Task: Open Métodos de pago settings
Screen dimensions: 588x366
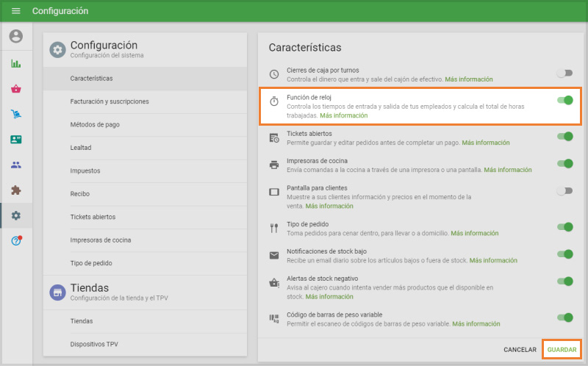Action: point(95,124)
